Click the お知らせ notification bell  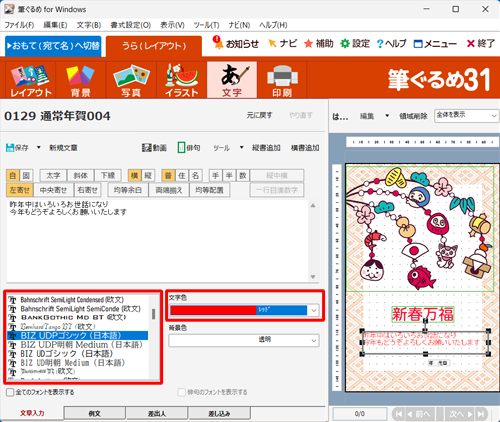218,43
